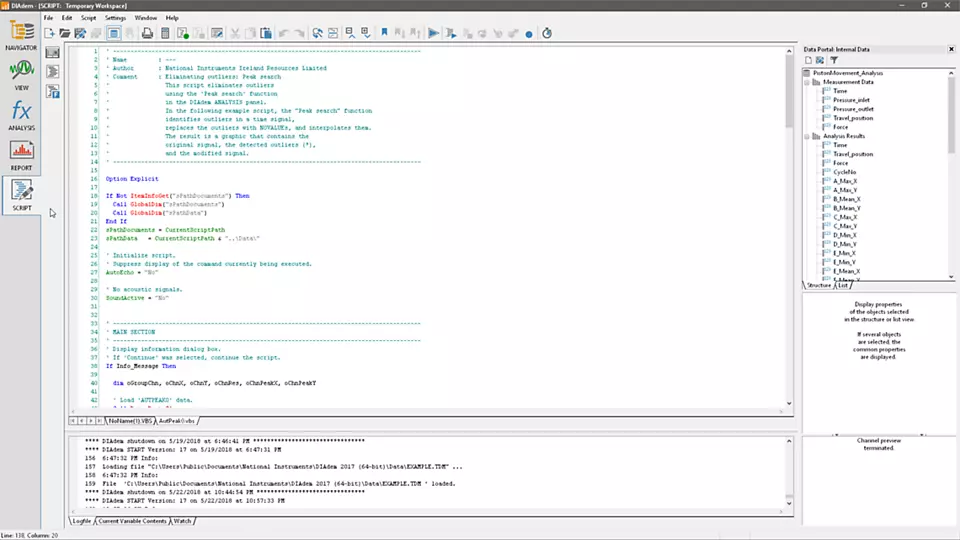Select A_Max_X channel
Viewport: 960px width, 540px height.
tap(845, 181)
